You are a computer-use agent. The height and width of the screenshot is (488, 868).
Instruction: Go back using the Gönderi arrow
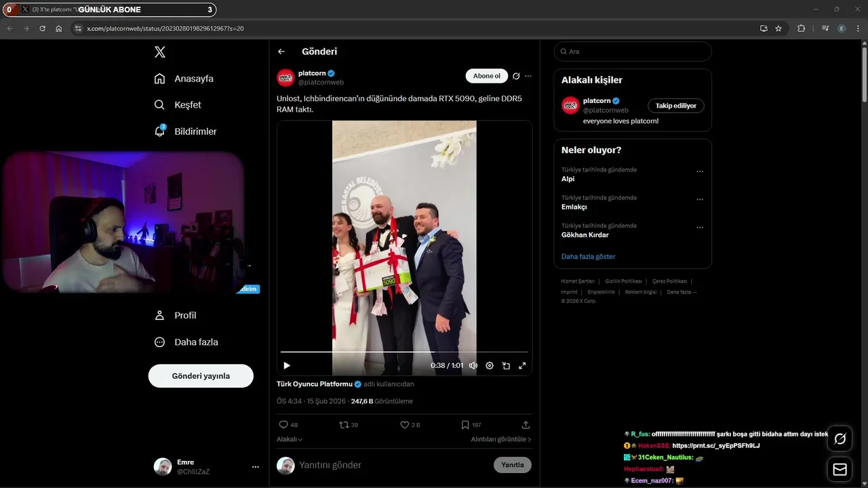[281, 52]
